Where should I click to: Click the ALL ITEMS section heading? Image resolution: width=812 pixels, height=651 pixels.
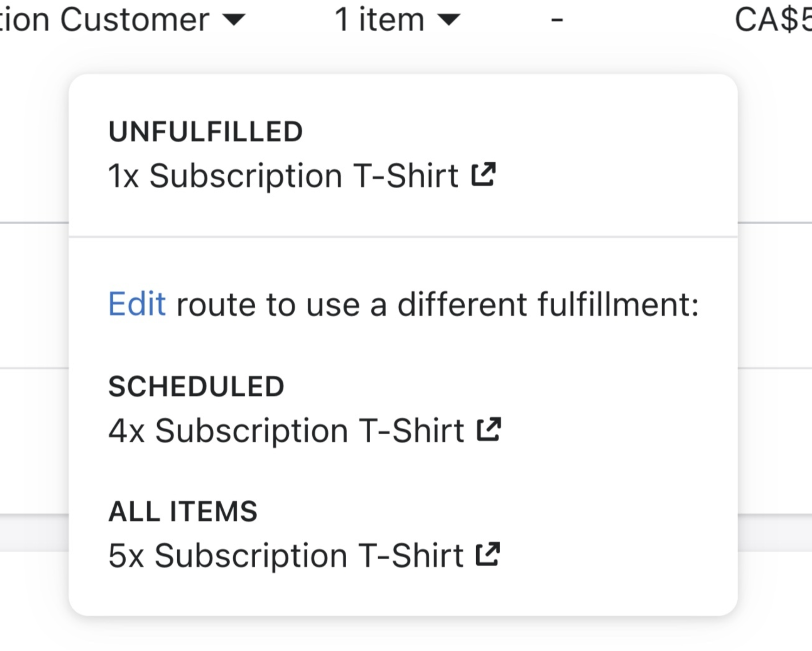183,511
